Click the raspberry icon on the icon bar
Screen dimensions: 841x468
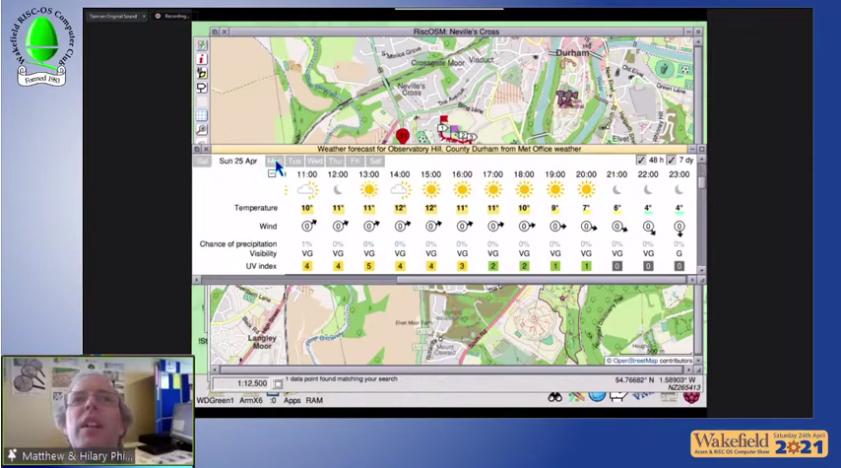pos(691,397)
